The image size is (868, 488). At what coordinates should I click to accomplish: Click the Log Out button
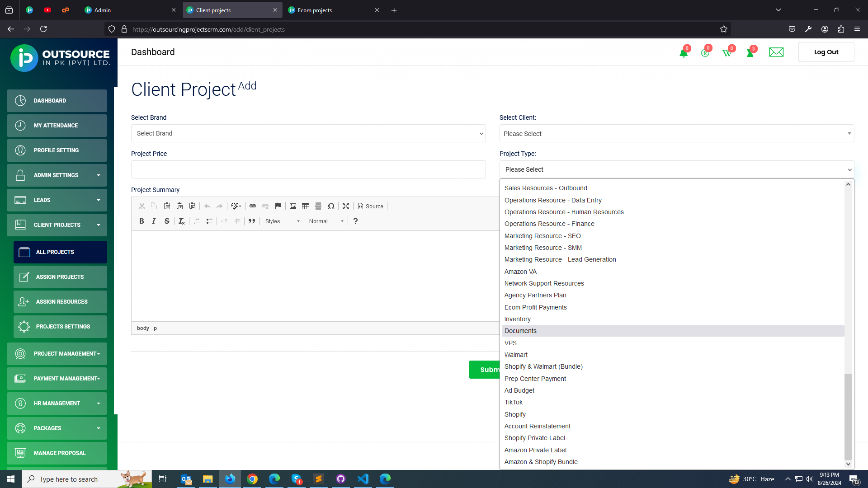click(x=826, y=52)
